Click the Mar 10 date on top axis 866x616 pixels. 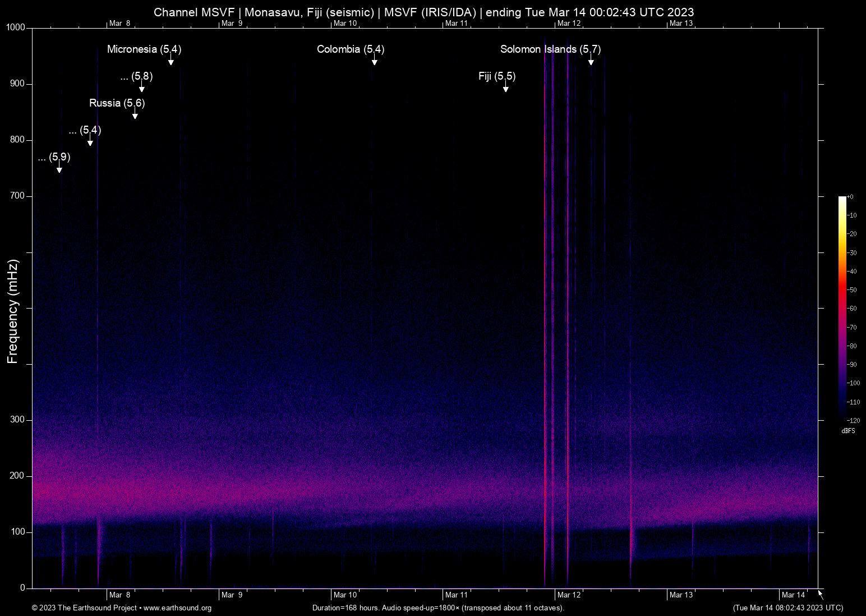(x=345, y=23)
